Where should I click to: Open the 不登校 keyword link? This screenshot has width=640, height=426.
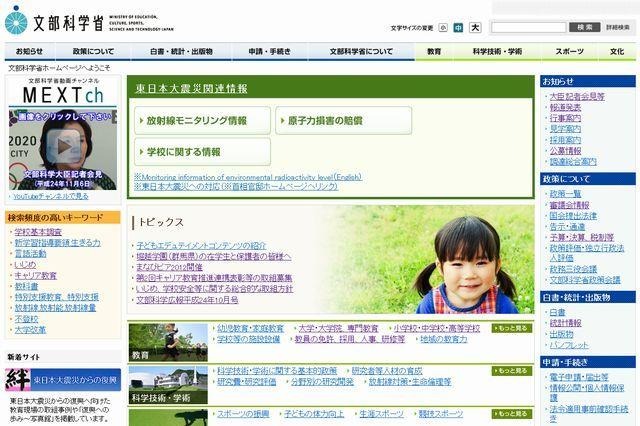tap(27, 319)
